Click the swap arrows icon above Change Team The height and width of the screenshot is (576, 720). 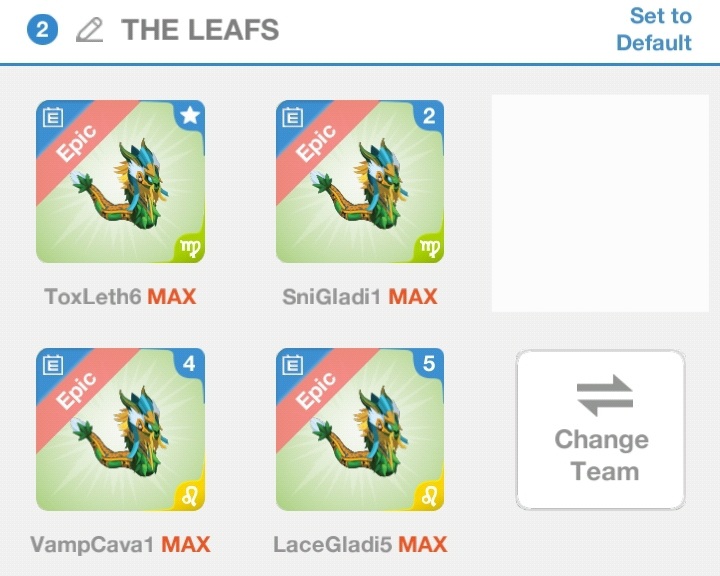604,394
